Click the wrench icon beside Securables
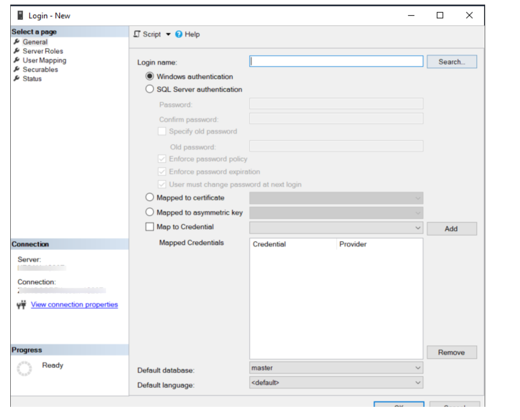520x420 pixels. (16, 69)
